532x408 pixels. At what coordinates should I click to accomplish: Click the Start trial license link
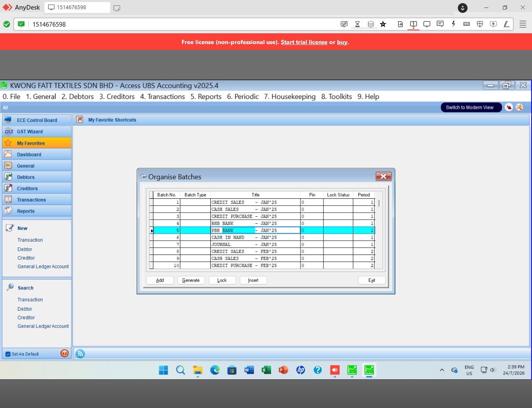coord(304,42)
